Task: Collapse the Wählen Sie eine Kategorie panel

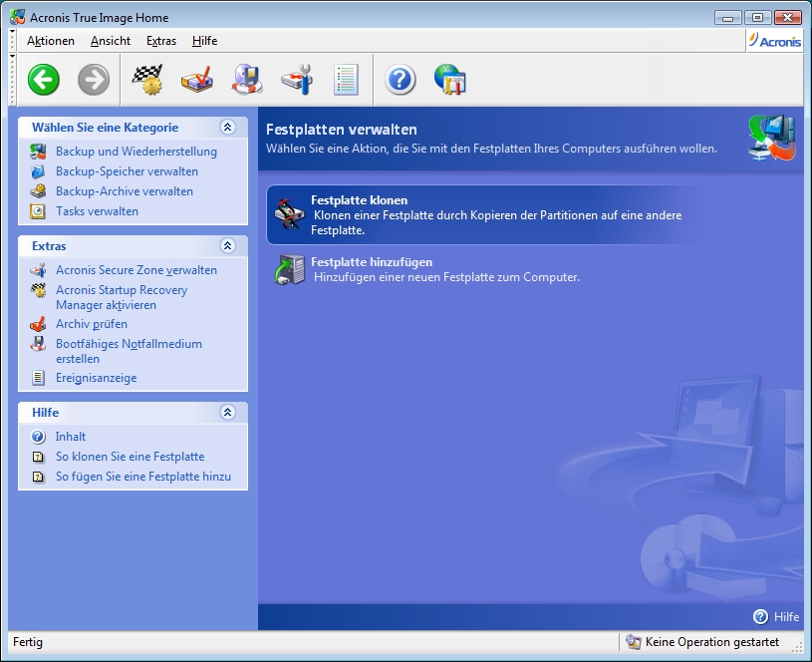Action: coord(228,127)
